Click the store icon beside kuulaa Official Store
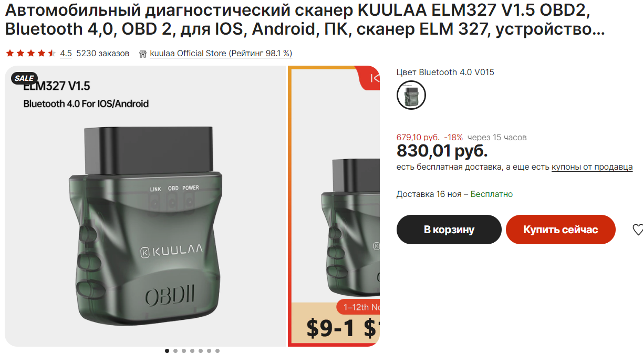643x364 pixels. [x=143, y=54]
